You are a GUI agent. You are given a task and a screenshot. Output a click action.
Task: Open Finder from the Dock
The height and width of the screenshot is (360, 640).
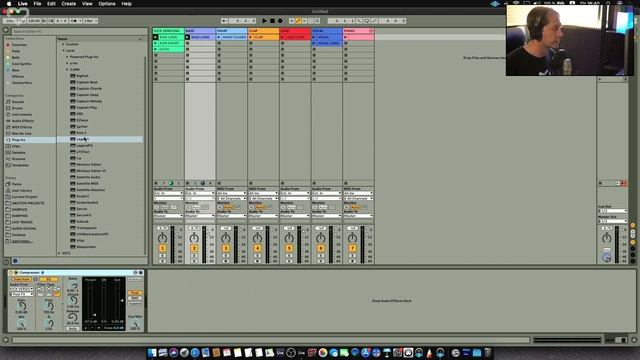pyautogui.click(x=152, y=353)
